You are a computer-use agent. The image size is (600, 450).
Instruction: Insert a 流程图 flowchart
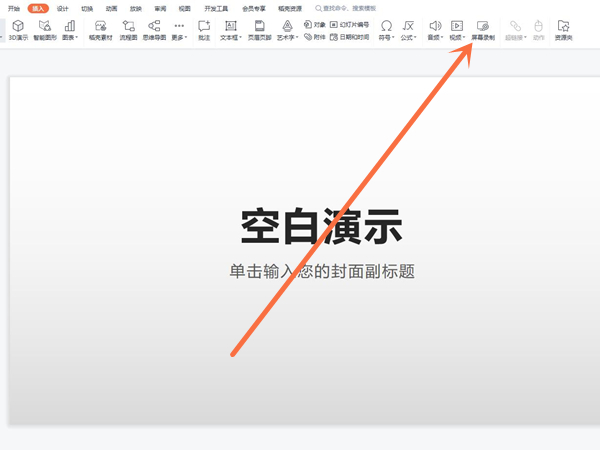pyautogui.click(x=128, y=29)
